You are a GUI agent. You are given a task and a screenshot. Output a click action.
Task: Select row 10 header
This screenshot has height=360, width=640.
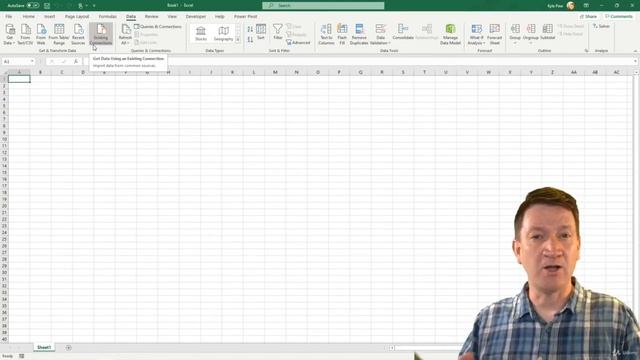tap(4, 139)
